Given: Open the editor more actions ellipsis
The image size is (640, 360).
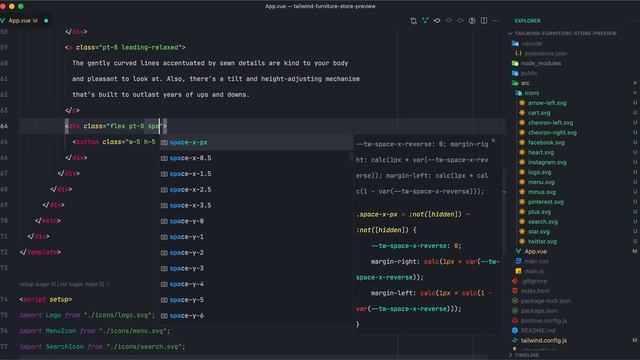Looking at the screenshot, I should click(496, 20).
